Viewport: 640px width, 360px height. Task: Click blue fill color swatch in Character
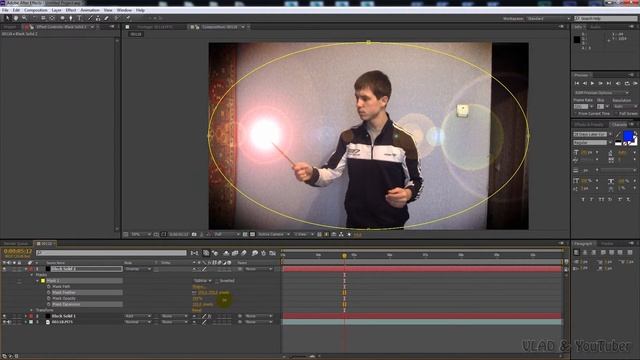[628, 136]
